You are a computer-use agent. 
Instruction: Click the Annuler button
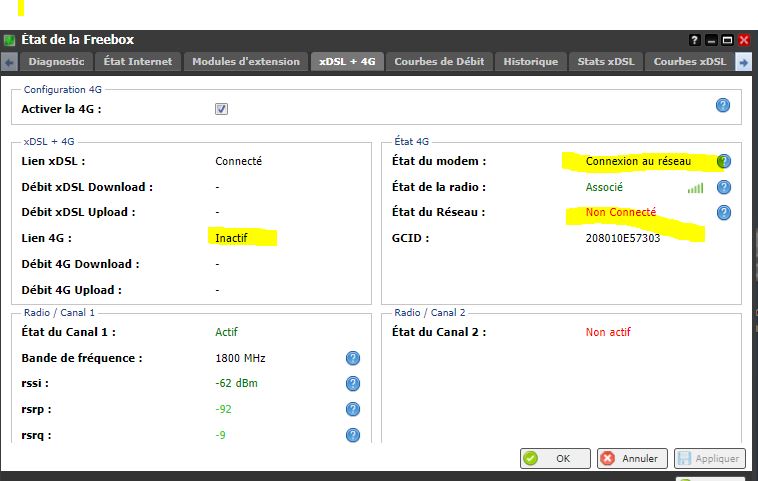click(632, 458)
